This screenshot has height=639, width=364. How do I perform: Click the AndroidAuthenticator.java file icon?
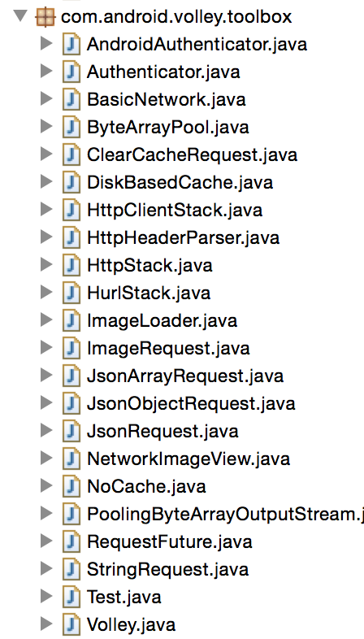[x=71, y=45]
